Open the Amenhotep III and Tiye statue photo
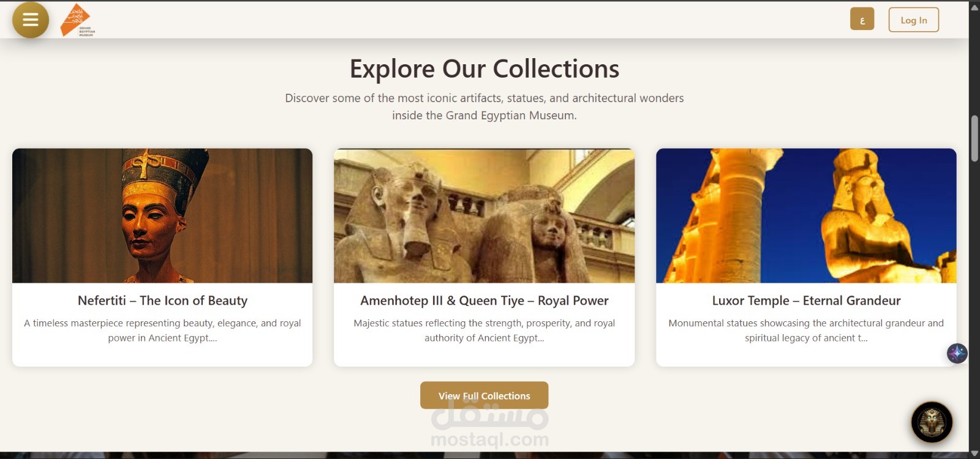 click(x=484, y=215)
